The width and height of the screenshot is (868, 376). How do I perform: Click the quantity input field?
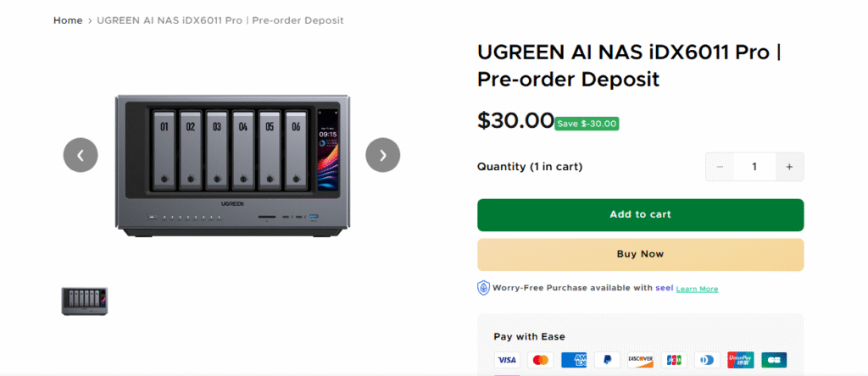click(754, 167)
